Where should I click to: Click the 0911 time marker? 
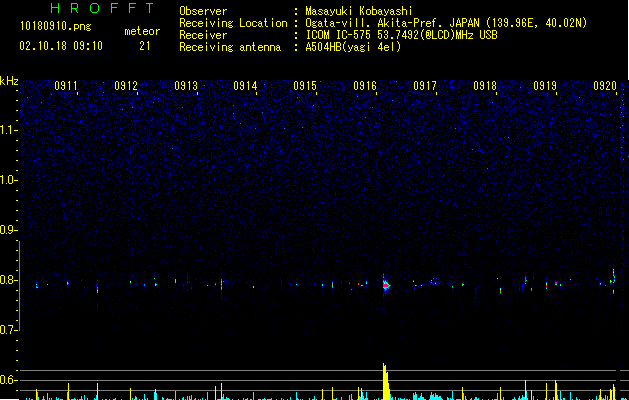[x=66, y=86]
